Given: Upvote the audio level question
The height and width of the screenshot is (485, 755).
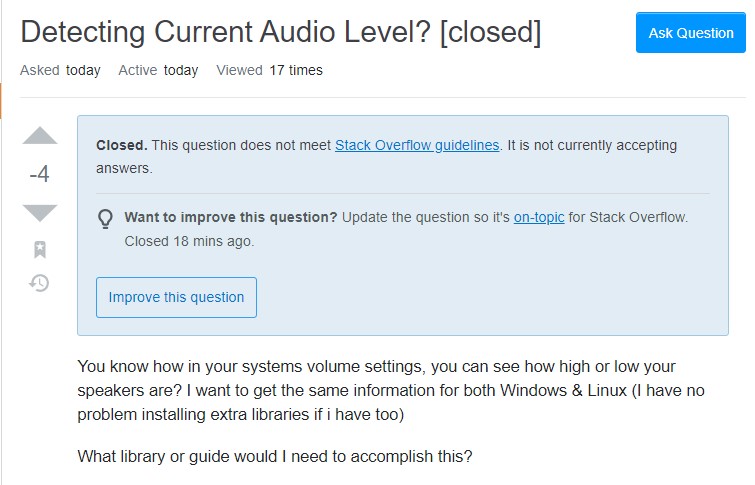Looking at the screenshot, I should click(x=40, y=135).
